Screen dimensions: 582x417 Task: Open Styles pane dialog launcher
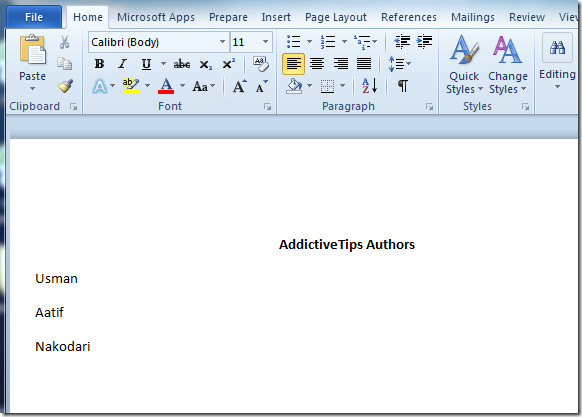click(x=525, y=107)
